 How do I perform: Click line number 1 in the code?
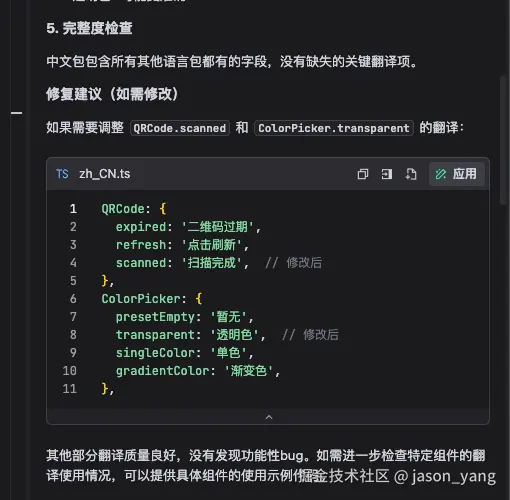(x=73, y=209)
